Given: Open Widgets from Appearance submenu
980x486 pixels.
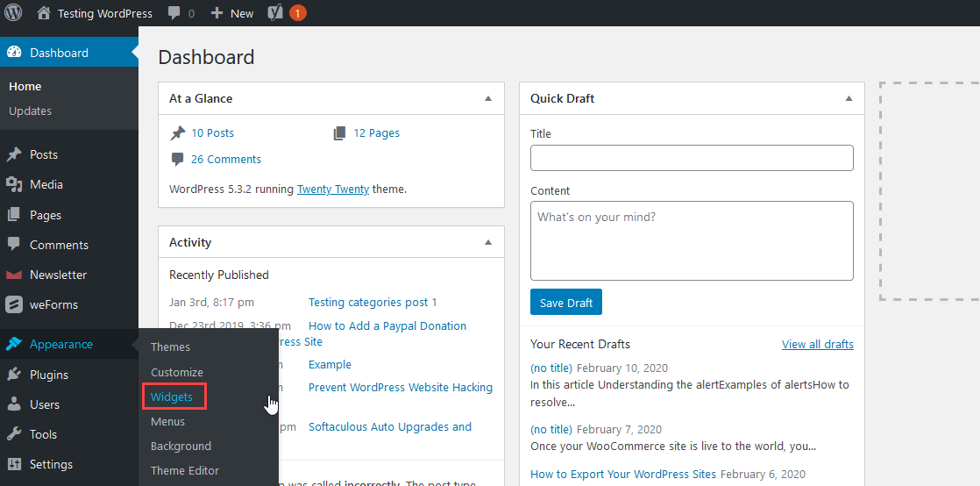Looking at the screenshot, I should tap(172, 397).
